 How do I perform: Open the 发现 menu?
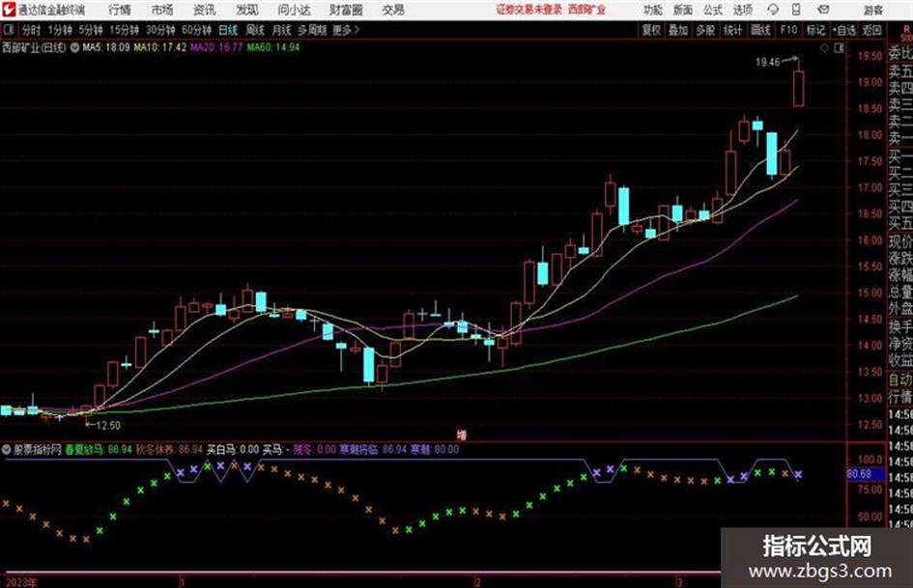click(247, 10)
